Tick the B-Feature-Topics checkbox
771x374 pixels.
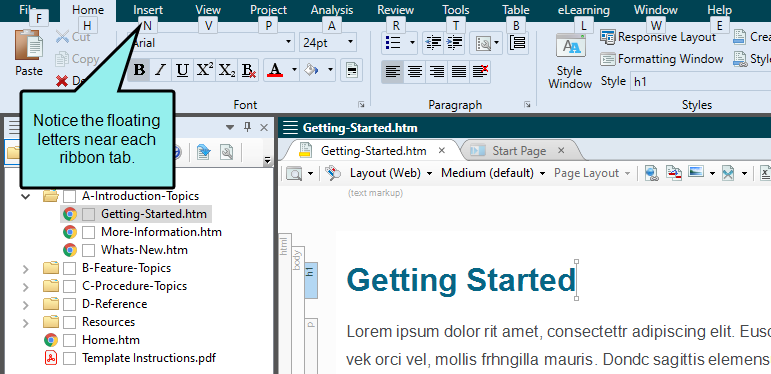[x=69, y=268]
